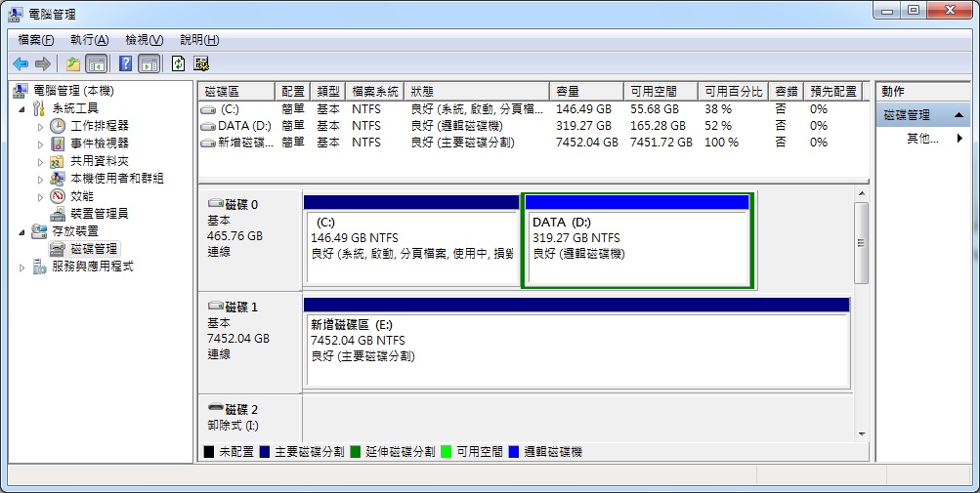
Task: Expand the 本機使用者和群組 node arrow
Action: click(x=41, y=180)
